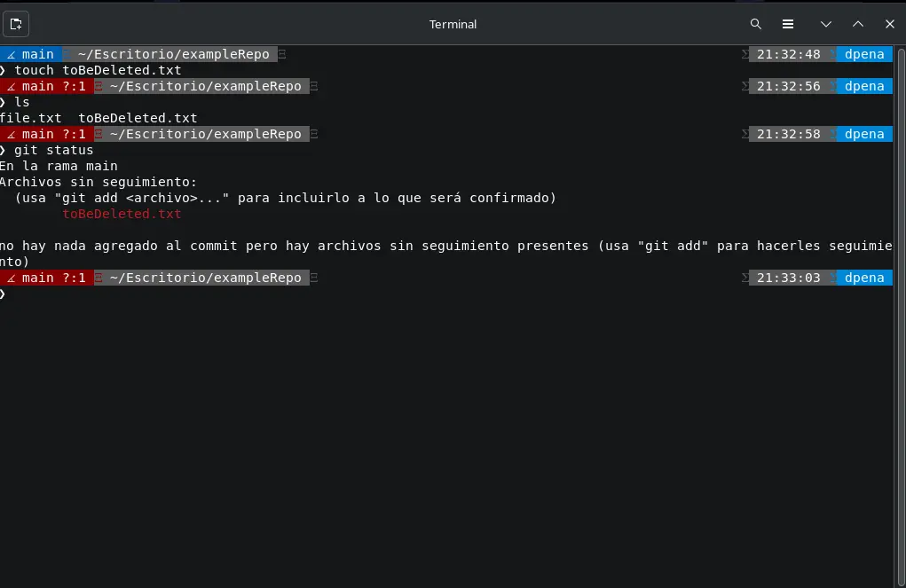
Task: Open a new terminal tab
Action: tap(16, 24)
